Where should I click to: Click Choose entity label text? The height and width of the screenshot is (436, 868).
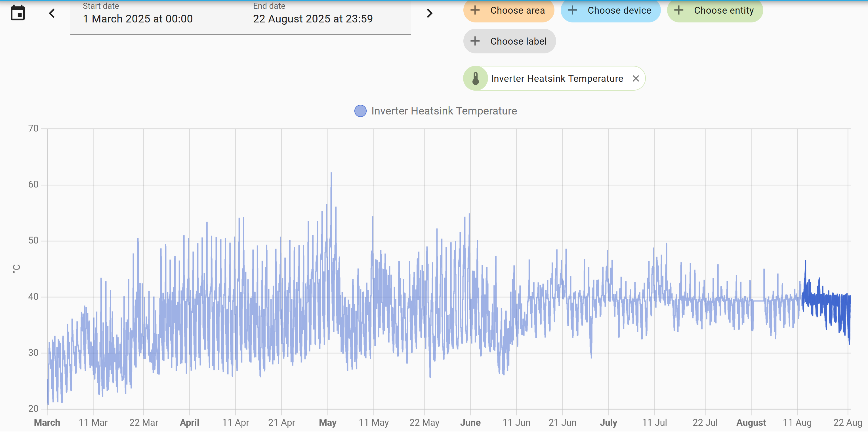point(724,11)
